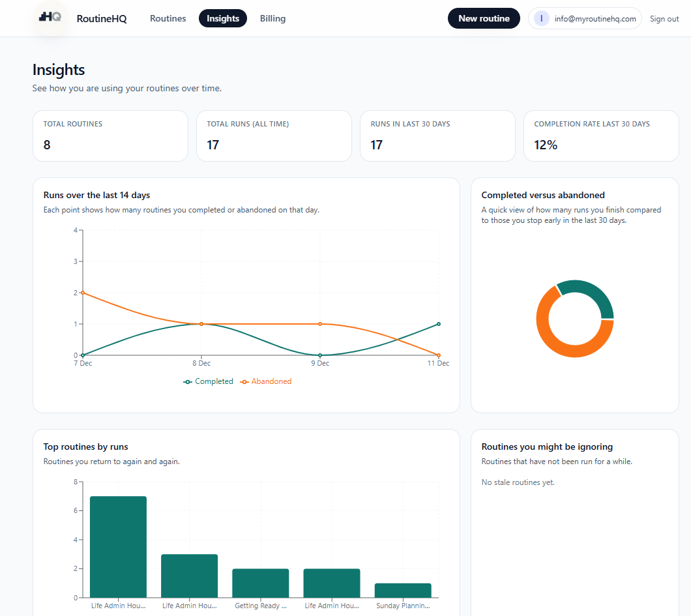The width and height of the screenshot is (691, 616).
Task: Click the 11 Dec data point on the line chart
Action: 438,323
